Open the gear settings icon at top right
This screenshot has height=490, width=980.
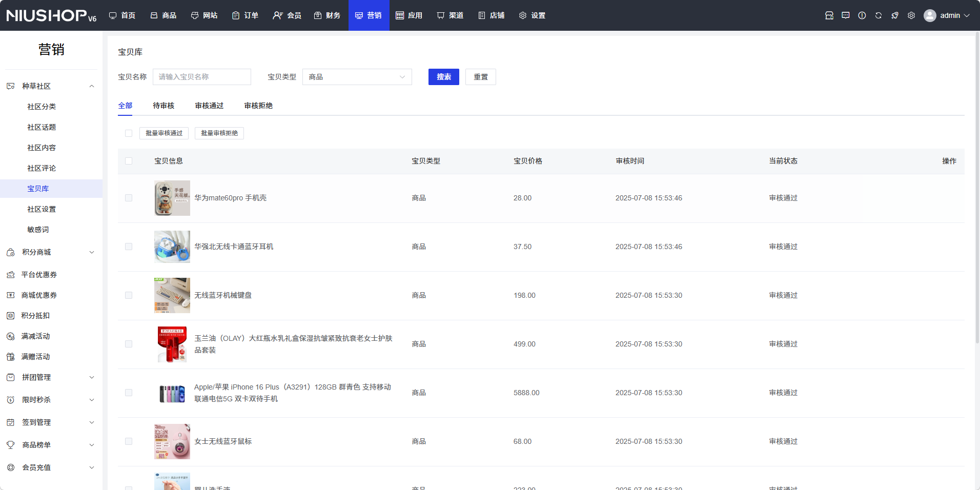[x=911, y=15]
